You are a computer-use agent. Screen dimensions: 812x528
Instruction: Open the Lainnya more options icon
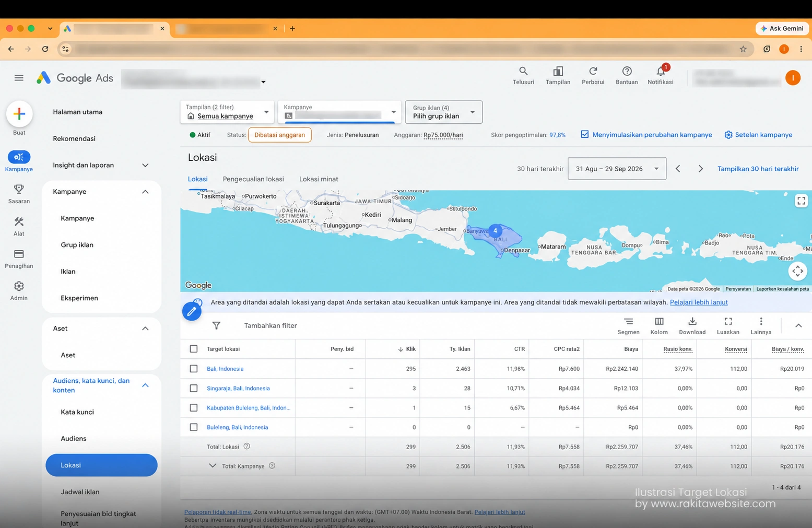pos(761,322)
